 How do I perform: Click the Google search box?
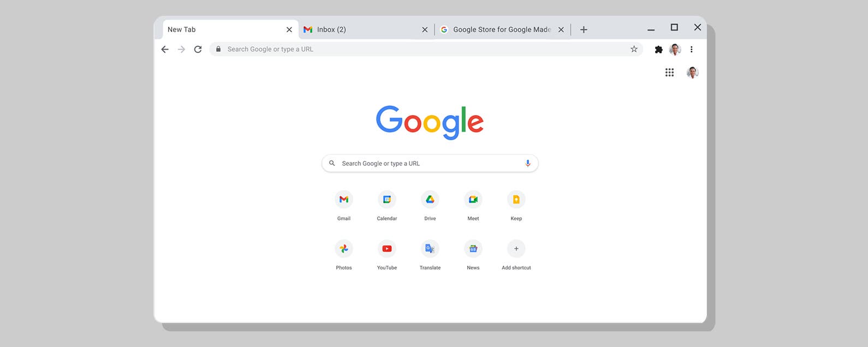click(x=430, y=163)
